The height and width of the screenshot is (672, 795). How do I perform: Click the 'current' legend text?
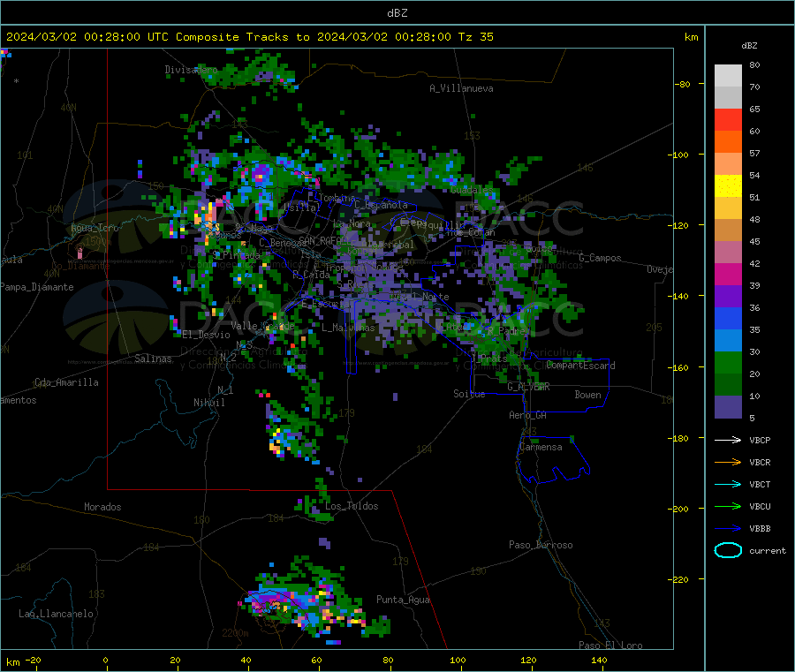[x=768, y=550]
